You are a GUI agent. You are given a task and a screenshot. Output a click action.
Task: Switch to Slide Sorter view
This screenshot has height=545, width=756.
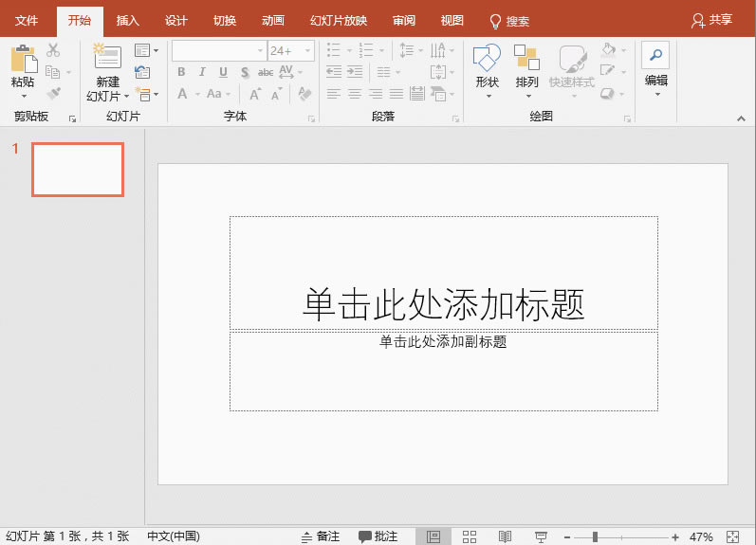click(470, 536)
